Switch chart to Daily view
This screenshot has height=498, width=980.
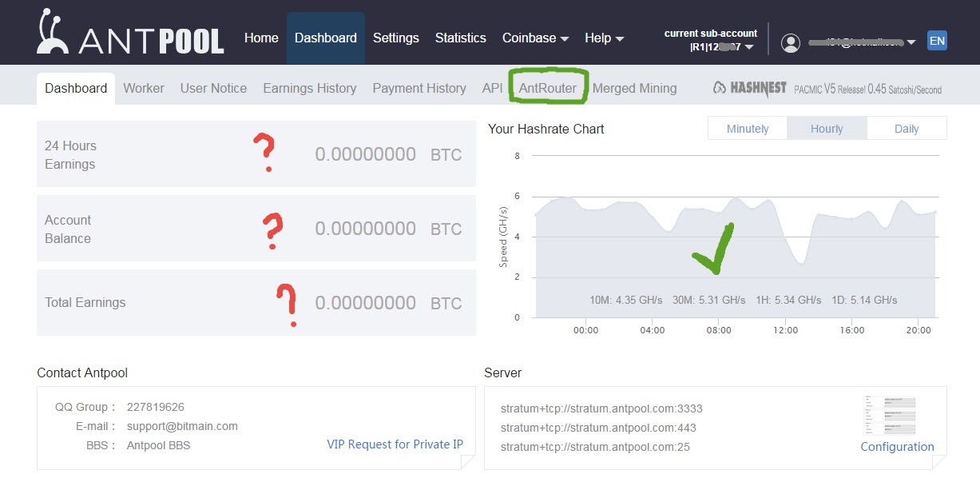point(907,129)
